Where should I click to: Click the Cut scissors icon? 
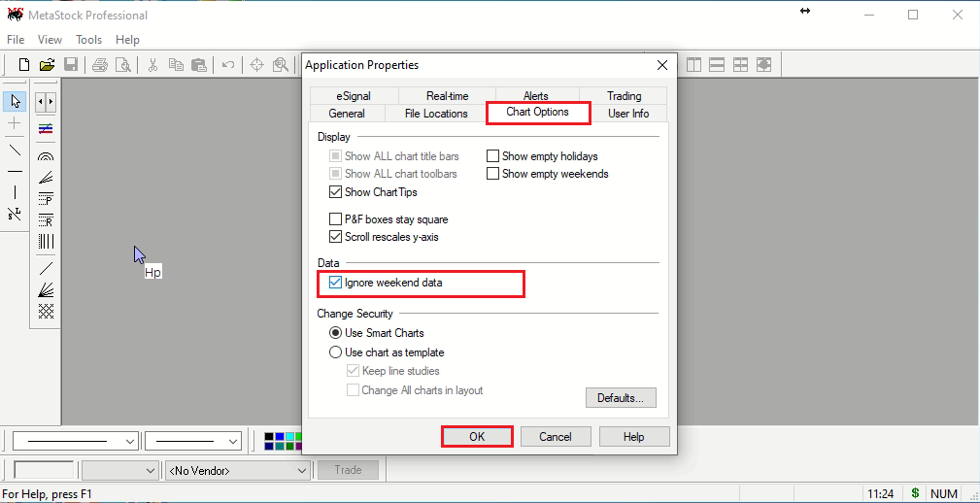coord(152,64)
